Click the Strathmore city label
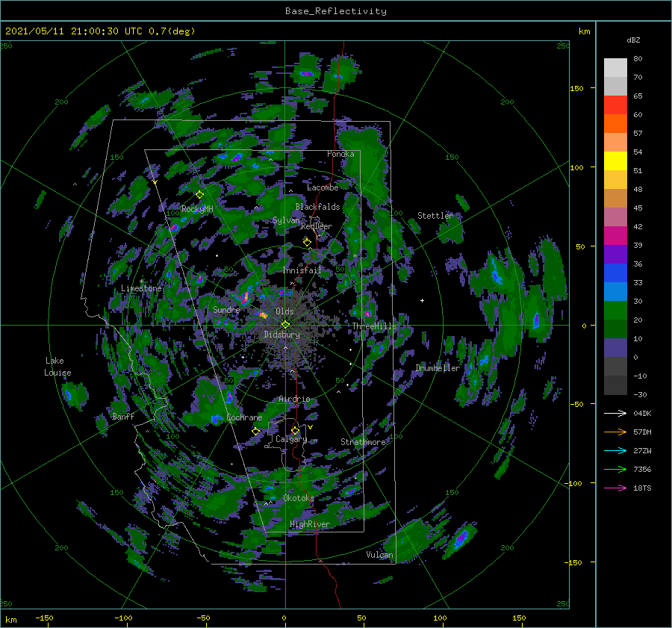Viewport: 672px width, 628px height. pyautogui.click(x=363, y=441)
